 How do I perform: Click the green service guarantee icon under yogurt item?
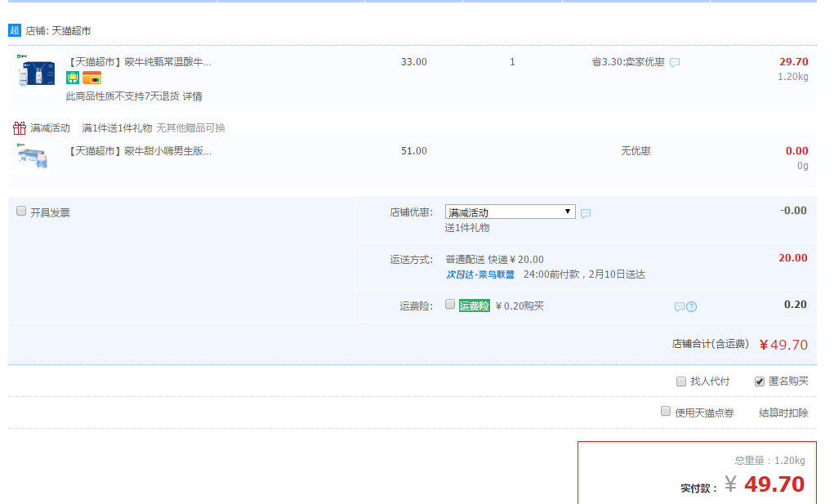pos(73,78)
